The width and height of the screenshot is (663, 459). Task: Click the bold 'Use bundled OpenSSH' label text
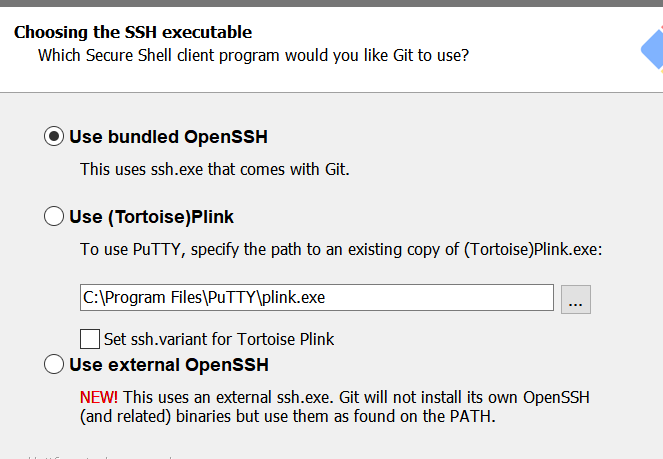point(168,137)
